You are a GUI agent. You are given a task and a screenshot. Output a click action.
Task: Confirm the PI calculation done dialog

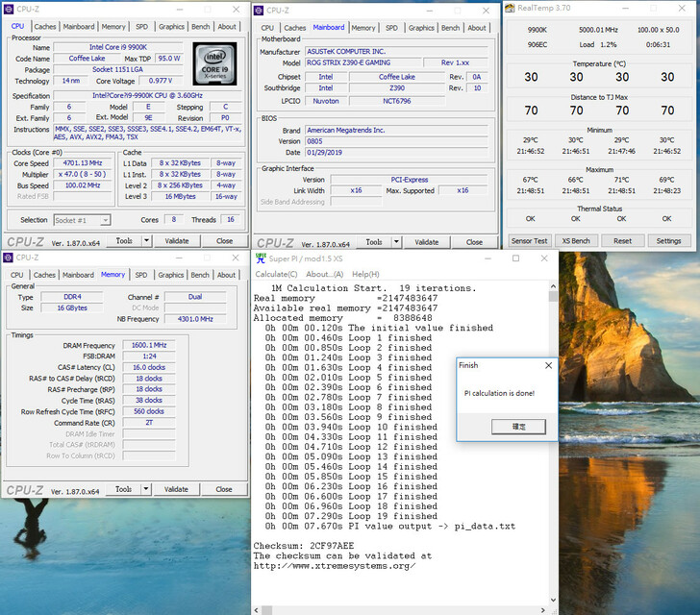point(517,426)
